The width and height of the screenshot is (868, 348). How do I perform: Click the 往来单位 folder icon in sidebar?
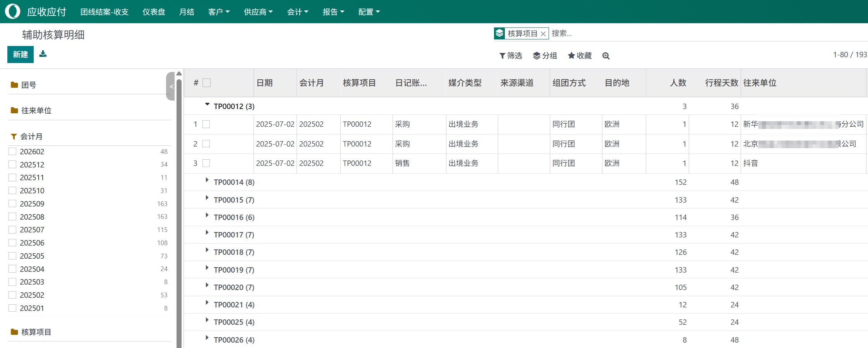14,110
